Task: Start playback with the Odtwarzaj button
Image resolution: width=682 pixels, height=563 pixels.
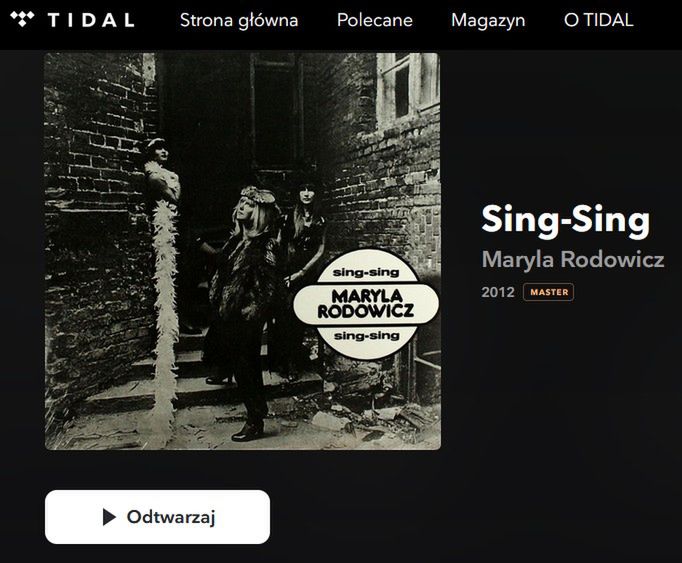Action: [x=157, y=517]
